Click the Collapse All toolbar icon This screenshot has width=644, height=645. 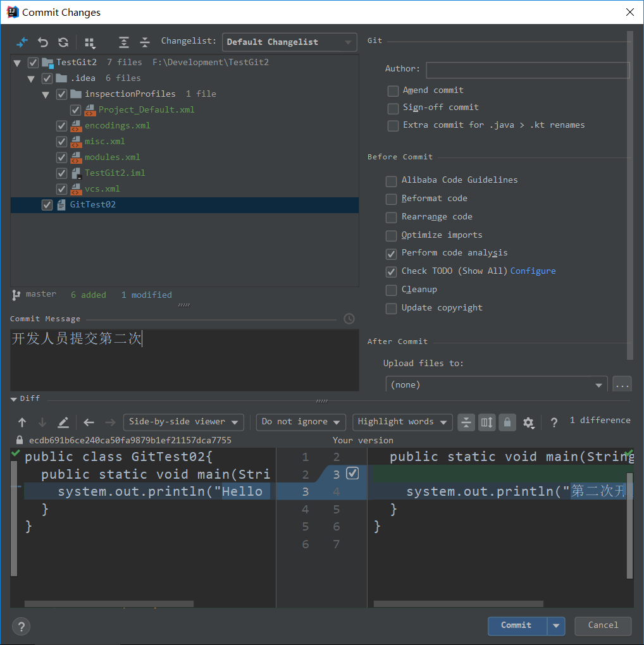145,42
